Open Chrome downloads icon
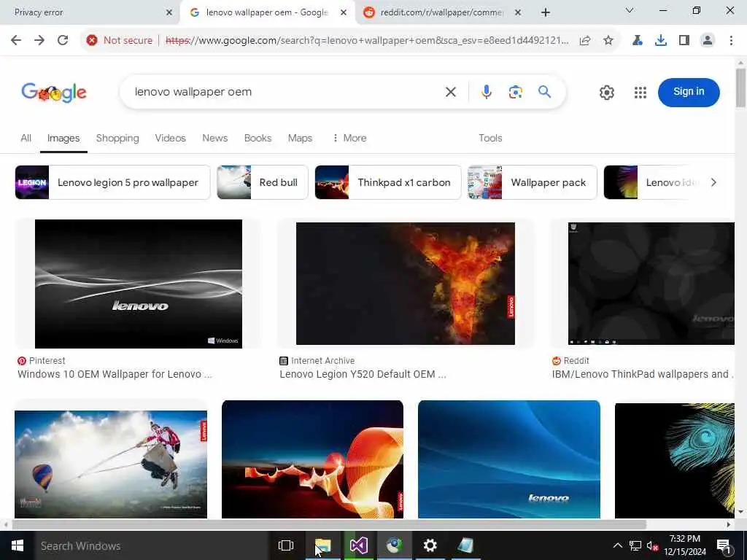Image resolution: width=747 pixels, height=560 pixels. 661,41
